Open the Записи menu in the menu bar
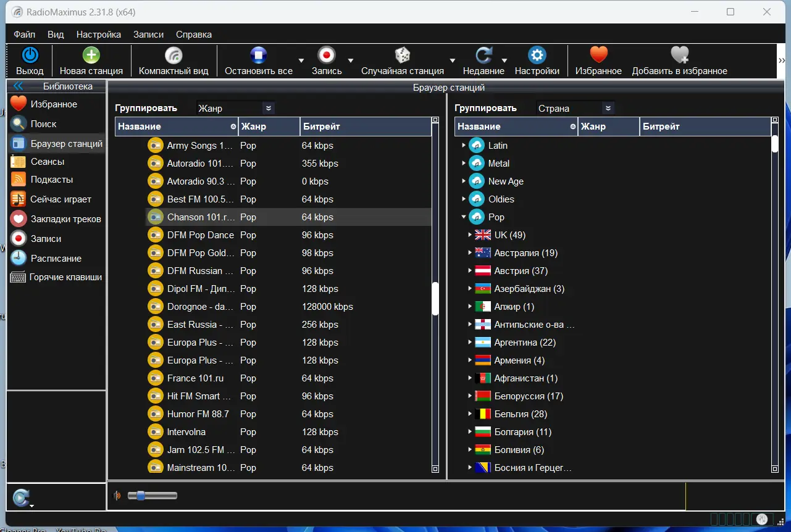Image resolution: width=791 pixels, height=532 pixels. click(x=148, y=35)
